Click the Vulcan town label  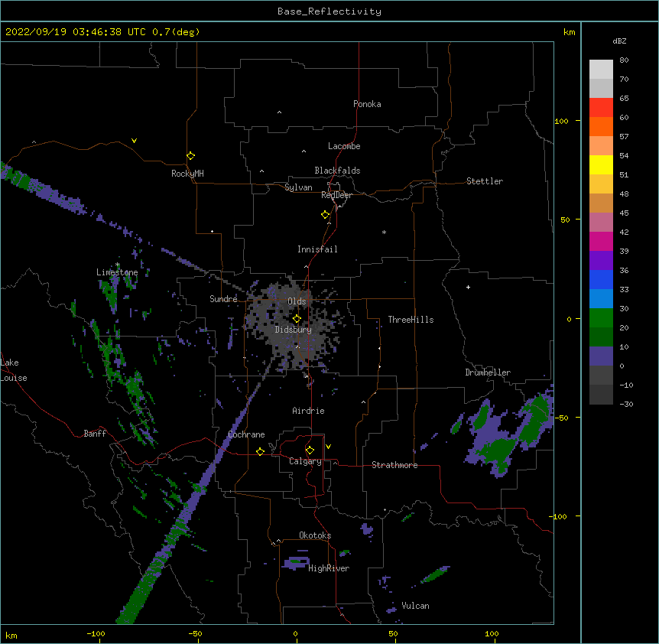tap(415, 606)
